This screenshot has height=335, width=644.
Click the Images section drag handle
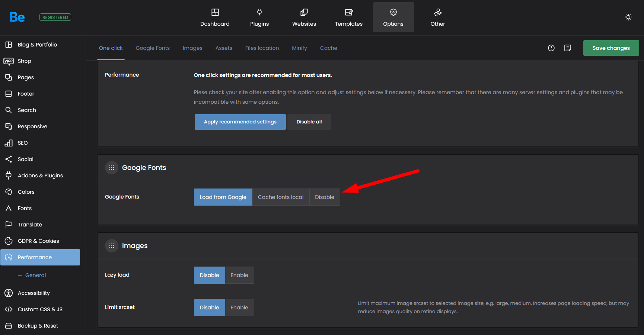coord(112,246)
